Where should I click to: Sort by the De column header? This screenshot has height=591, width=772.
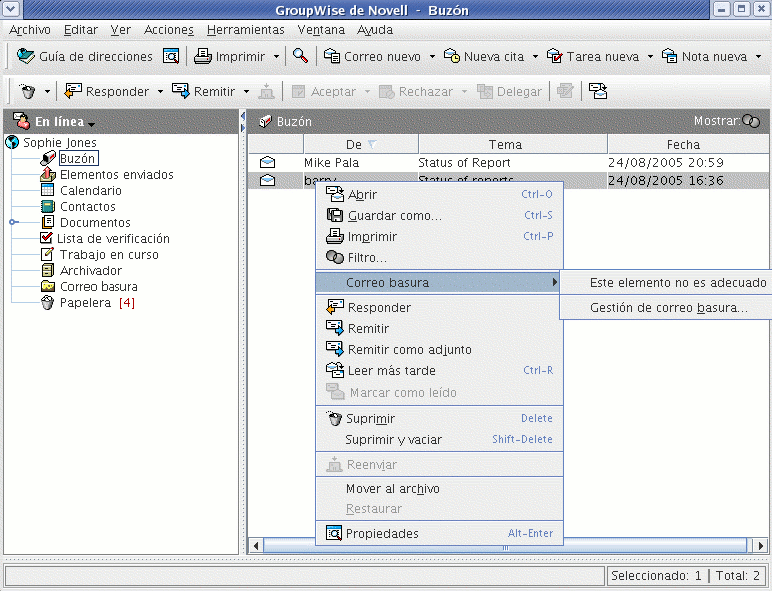(x=361, y=144)
